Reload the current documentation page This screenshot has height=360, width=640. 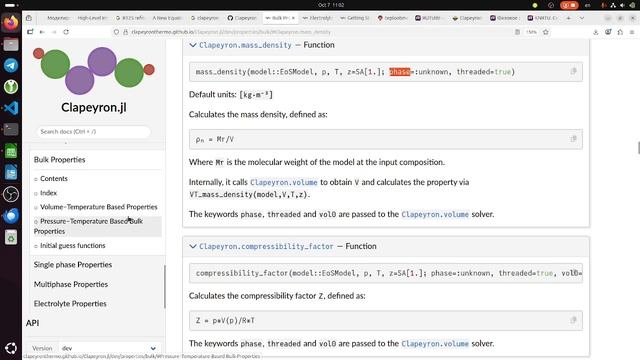pos(66,32)
